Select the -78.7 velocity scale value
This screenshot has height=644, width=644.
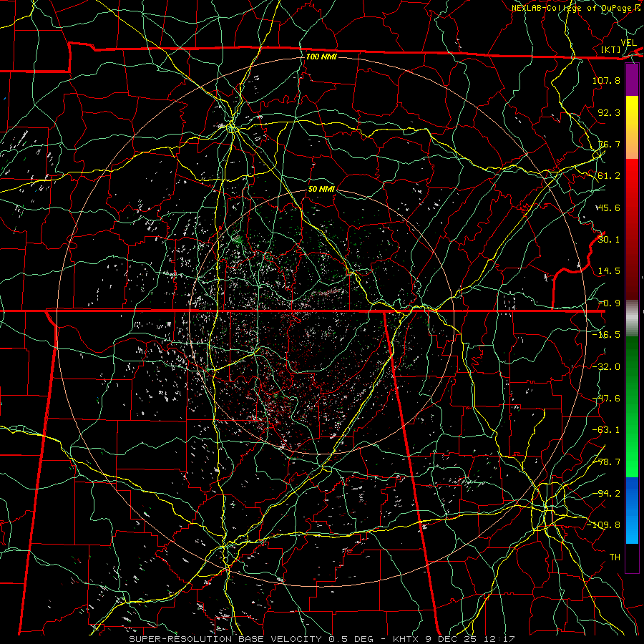(606, 462)
